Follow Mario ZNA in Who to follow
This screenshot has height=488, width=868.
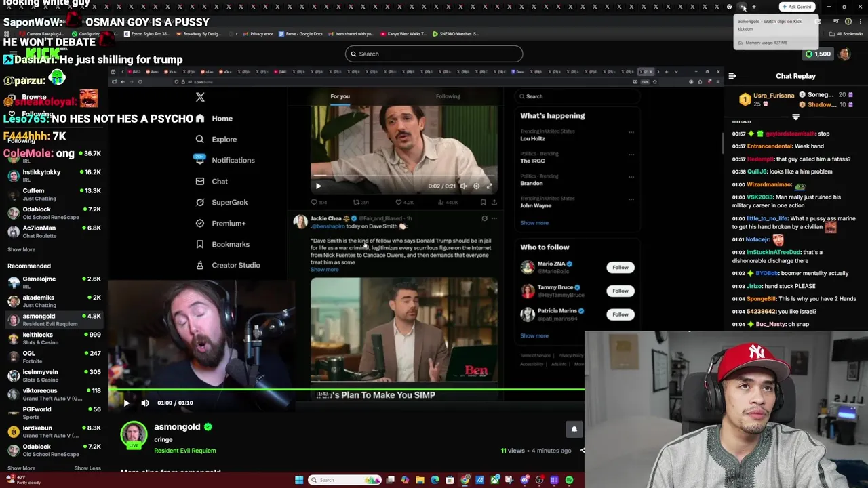[620, 268]
